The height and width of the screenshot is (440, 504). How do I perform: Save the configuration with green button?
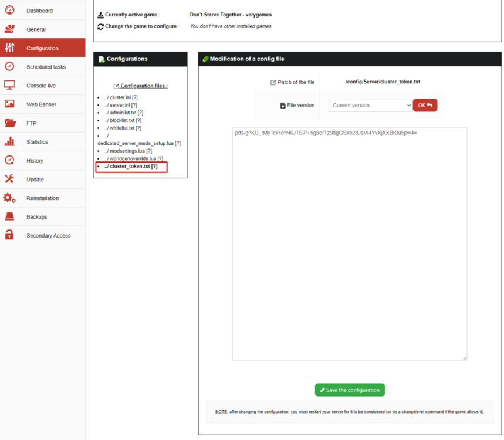pyautogui.click(x=350, y=390)
